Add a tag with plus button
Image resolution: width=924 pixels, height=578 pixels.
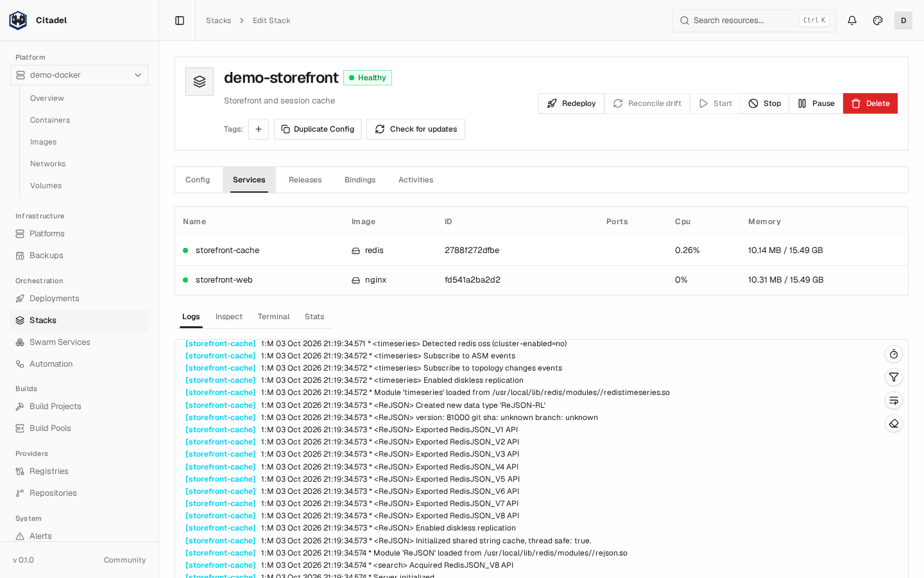[259, 129]
